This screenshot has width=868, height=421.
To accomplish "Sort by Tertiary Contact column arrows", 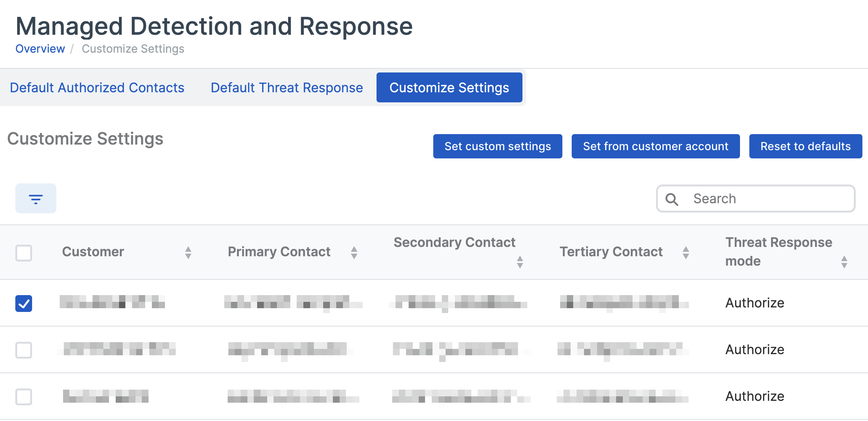I will (x=686, y=253).
